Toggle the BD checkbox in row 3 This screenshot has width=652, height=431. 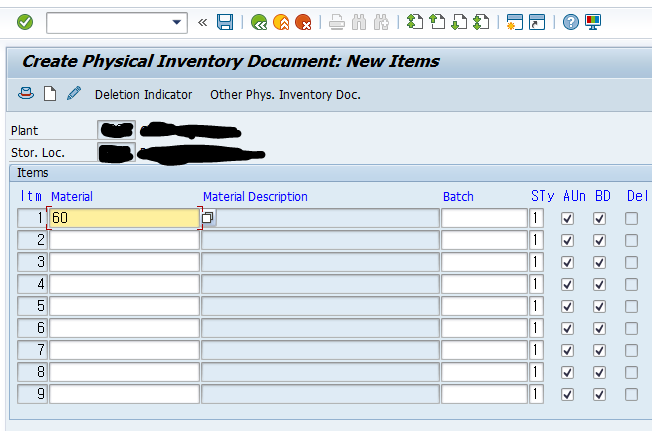[599, 263]
